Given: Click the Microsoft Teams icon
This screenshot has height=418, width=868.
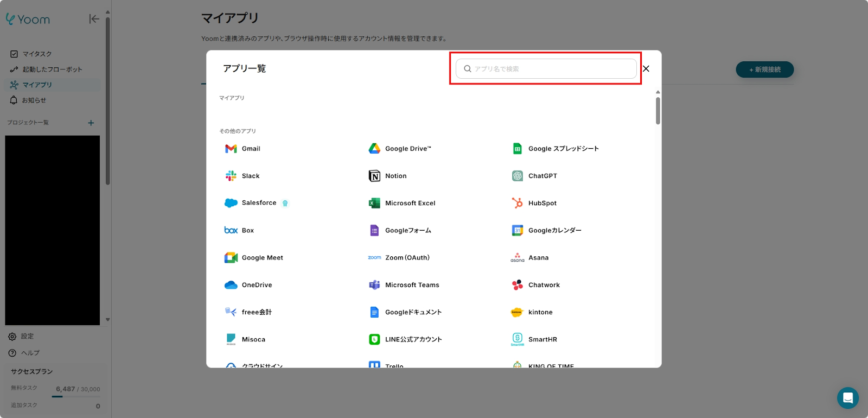Looking at the screenshot, I should [374, 285].
